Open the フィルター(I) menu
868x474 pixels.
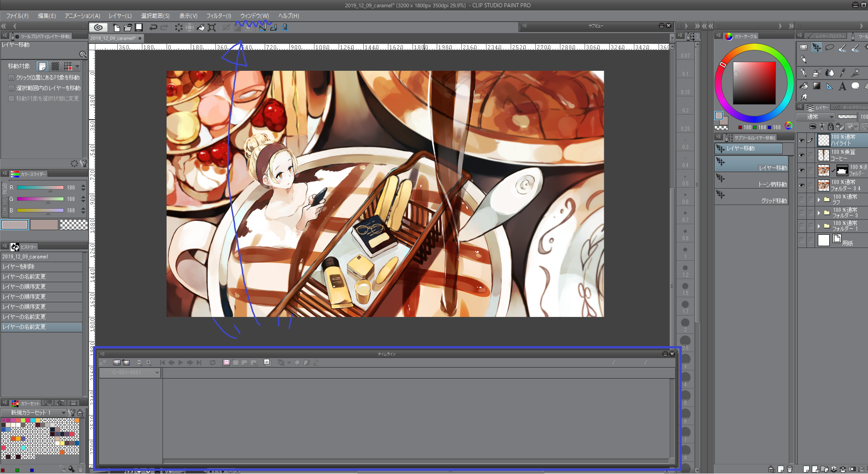(x=219, y=16)
